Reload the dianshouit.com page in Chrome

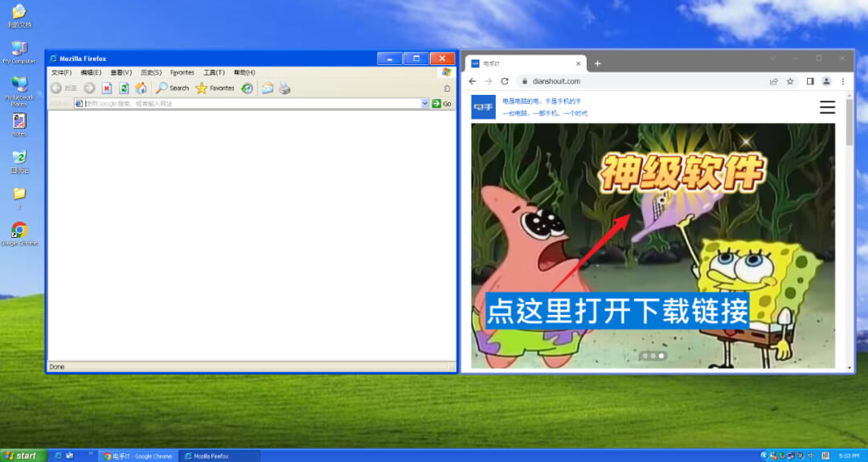click(504, 81)
